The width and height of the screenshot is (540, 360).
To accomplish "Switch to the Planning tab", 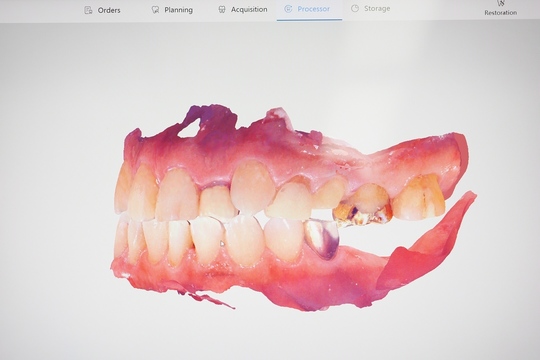I will point(178,10).
